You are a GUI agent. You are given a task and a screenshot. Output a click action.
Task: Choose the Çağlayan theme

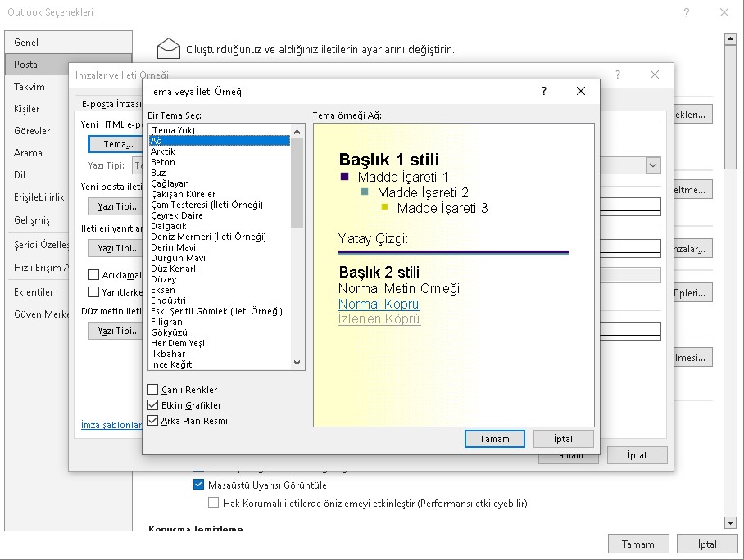pos(170,183)
